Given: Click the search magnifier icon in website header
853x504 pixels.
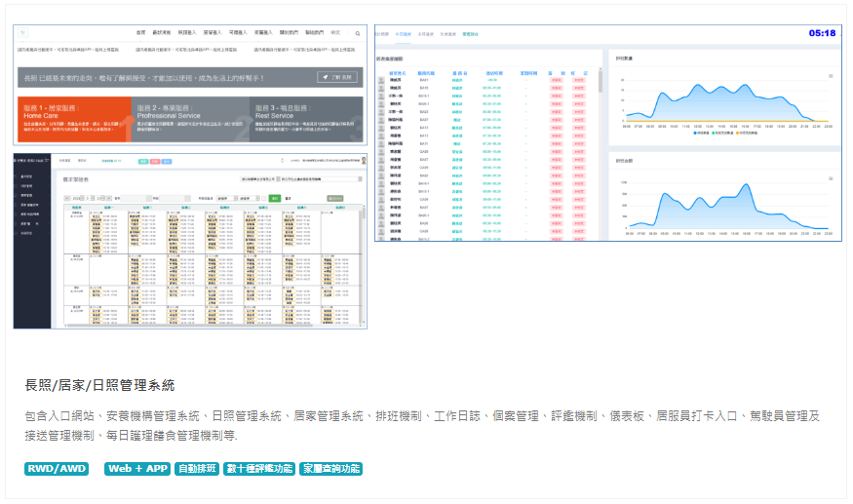Looking at the screenshot, I should (x=357, y=33).
